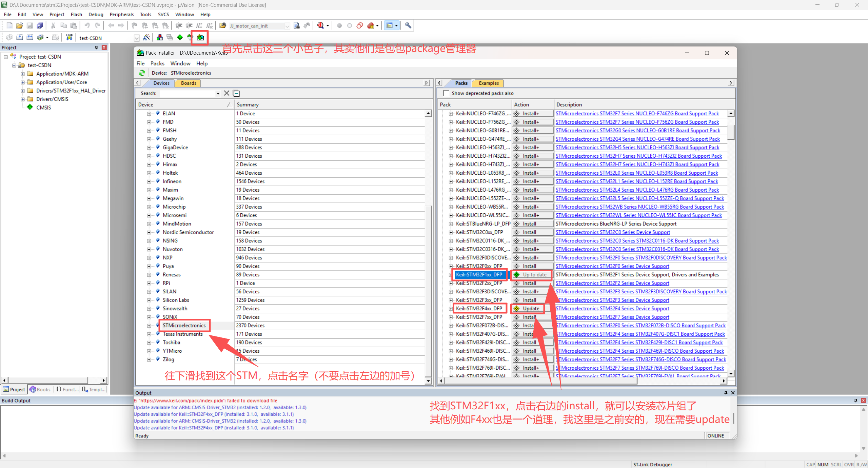
Task: Click the ST-Link Debugger status bar entry
Action: 653,465
